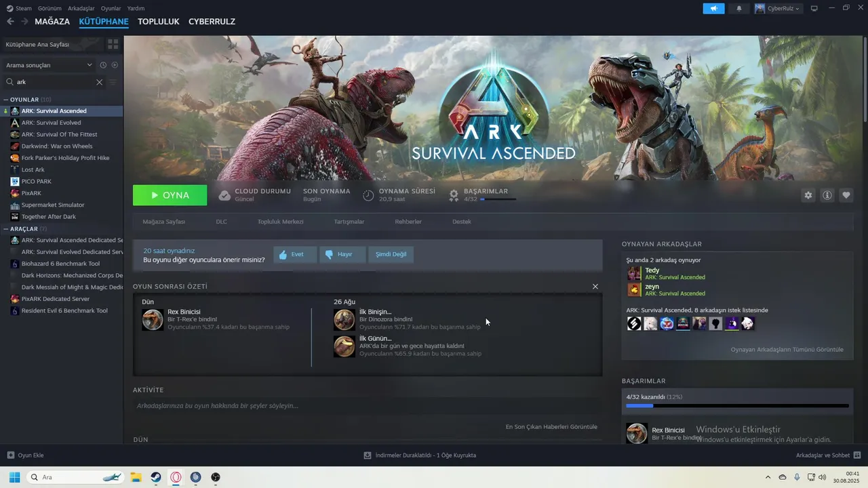Go to TOPLULUK tab

(x=158, y=22)
